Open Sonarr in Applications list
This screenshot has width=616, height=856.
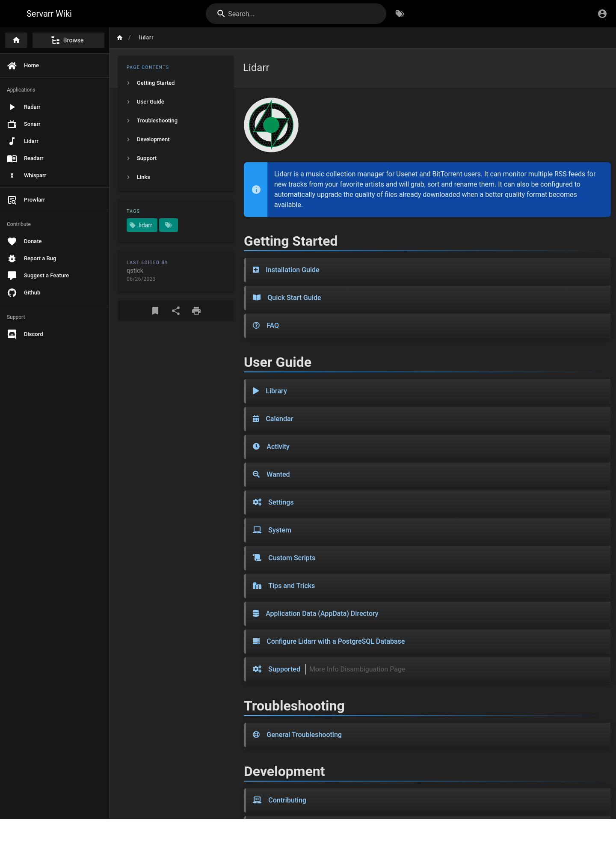coord(54,124)
